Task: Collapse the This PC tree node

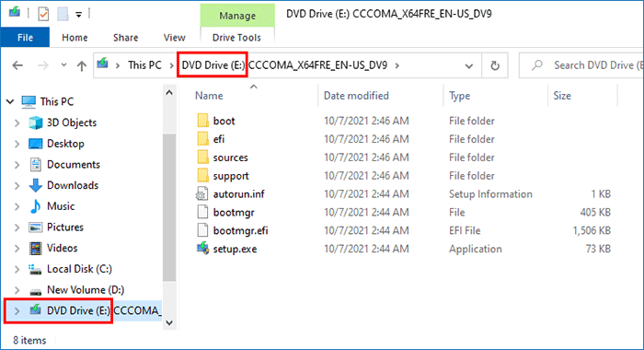Action: tap(10, 101)
